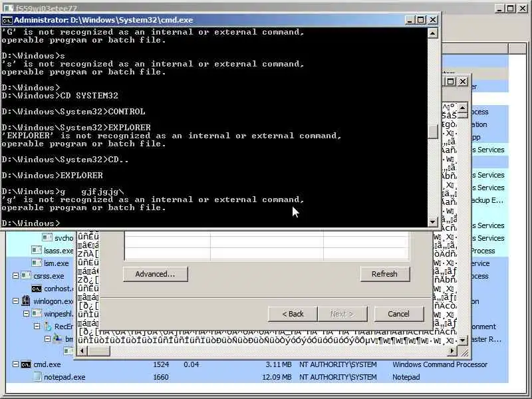
Task: Click the RecEnv process icon
Action: [x=48, y=326]
